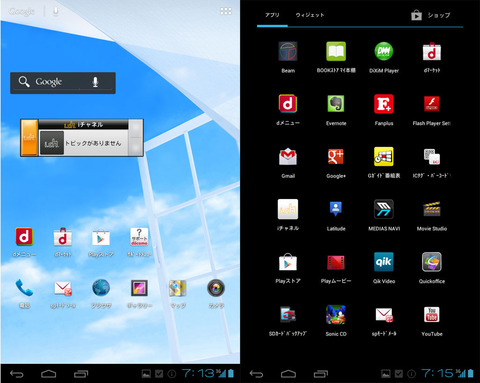
Task: Launch Movie Studio app
Action: pyautogui.click(x=432, y=209)
